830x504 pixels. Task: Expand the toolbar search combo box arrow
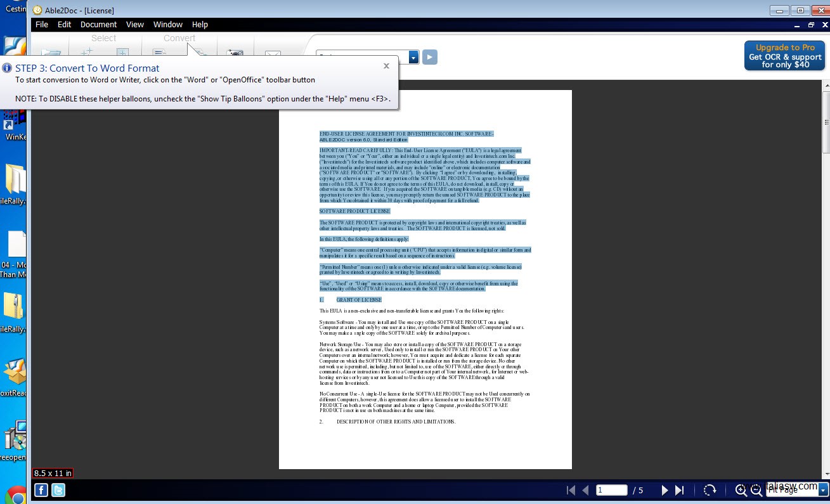[x=413, y=58]
